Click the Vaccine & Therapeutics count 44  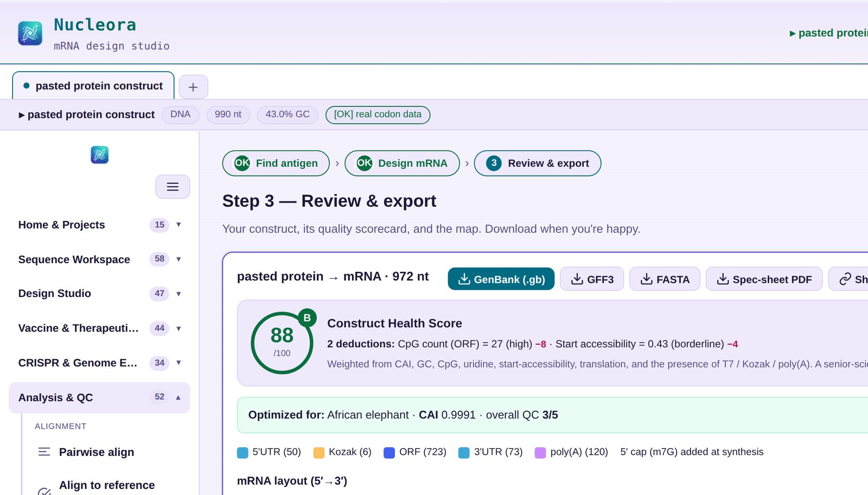coord(159,328)
